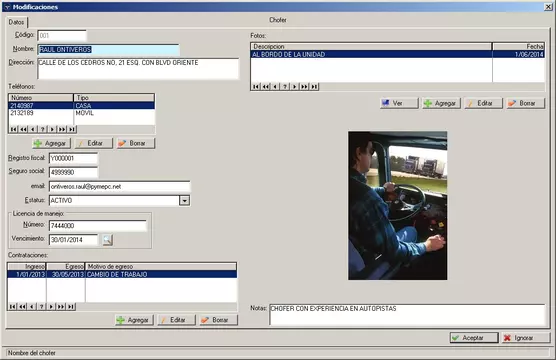Go to first record in Fotos navigator
The width and height of the screenshot is (556, 360).
(256, 87)
